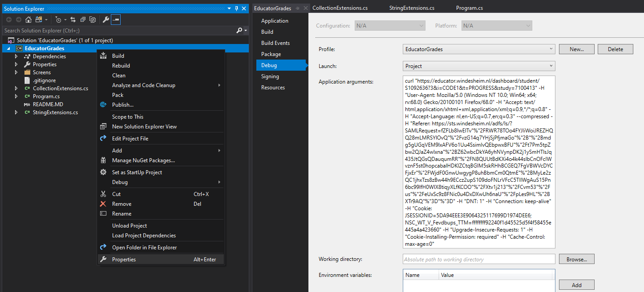Click the Dependencies node icon
This screenshot has height=292, width=644.
(x=27, y=56)
